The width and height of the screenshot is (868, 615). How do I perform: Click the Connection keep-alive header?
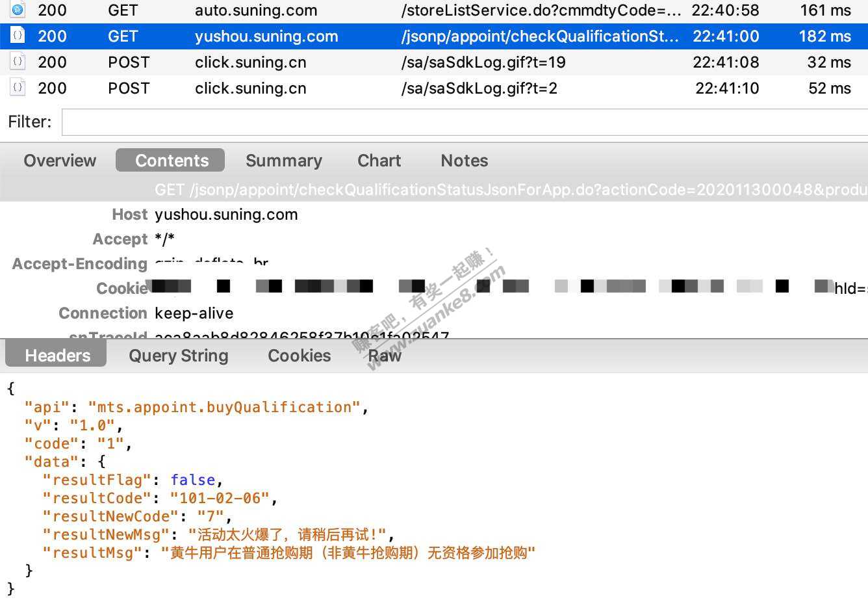(146, 313)
